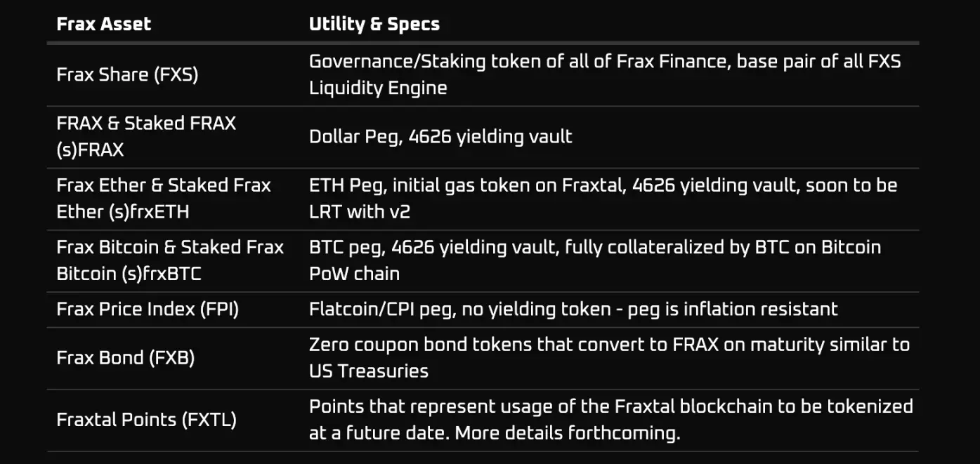Select the Frax Price Index (FPI) cell
Viewport: 980px width, 464px height.
[x=148, y=309]
